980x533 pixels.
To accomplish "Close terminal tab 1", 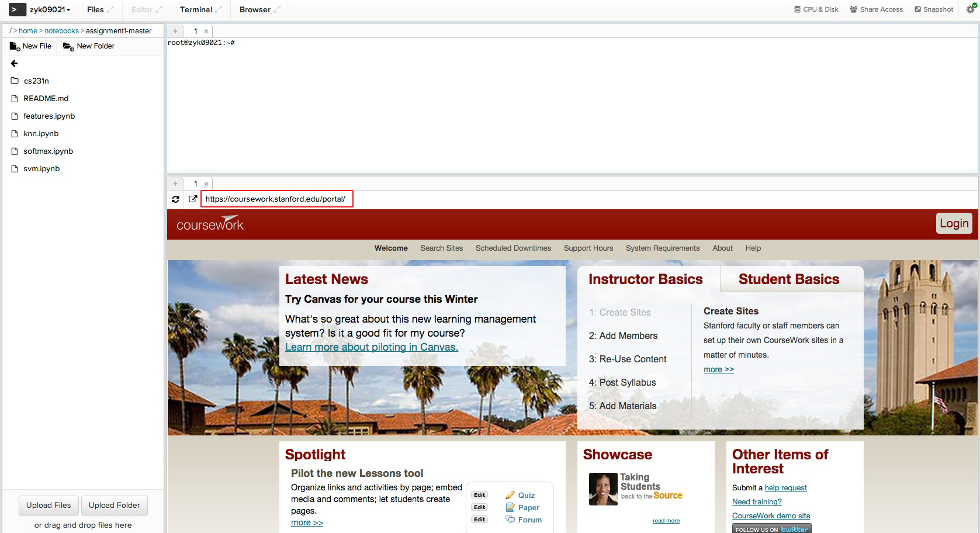I will click(x=206, y=32).
